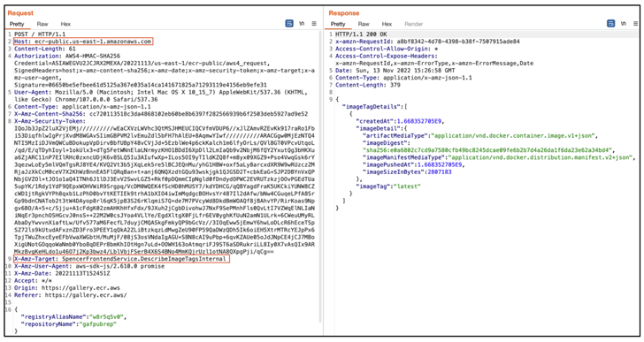Screen dimensions: 644x342
Task: Click the Signature=0665 line
Action: 141,85
